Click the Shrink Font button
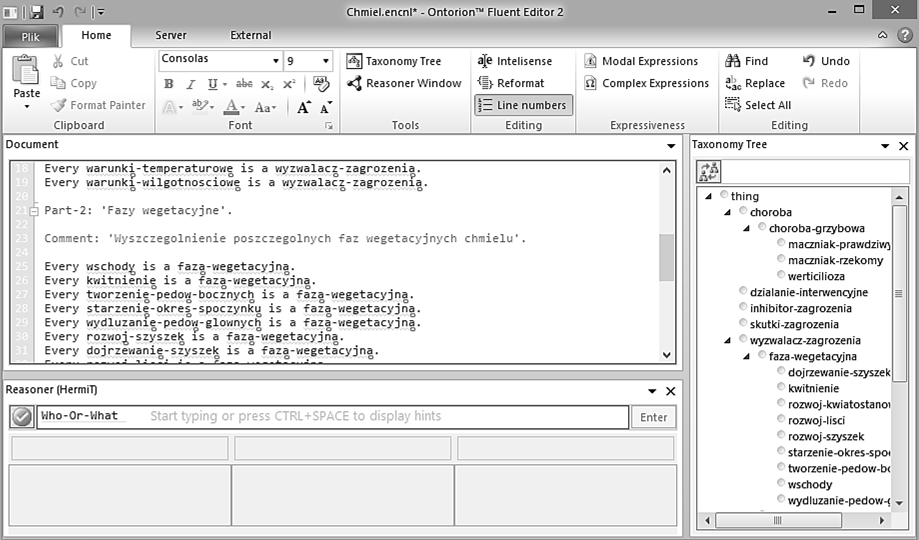 [x=326, y=107]
